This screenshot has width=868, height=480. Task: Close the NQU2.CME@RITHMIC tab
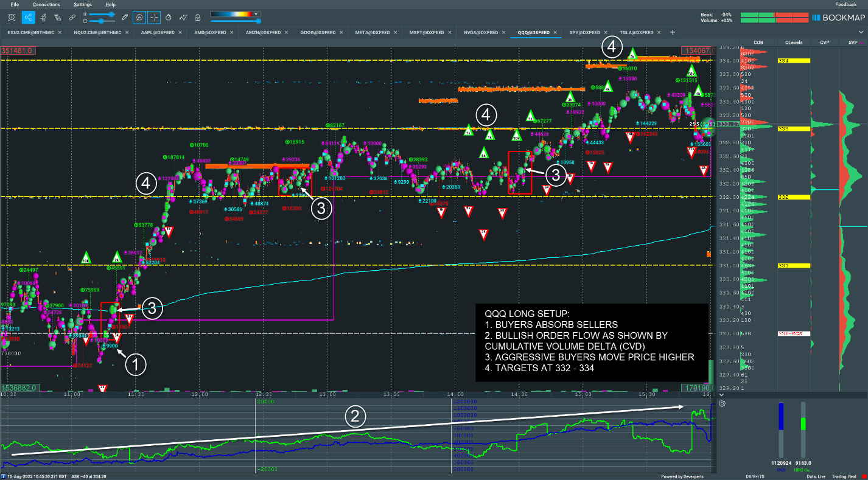pos(127,32)
